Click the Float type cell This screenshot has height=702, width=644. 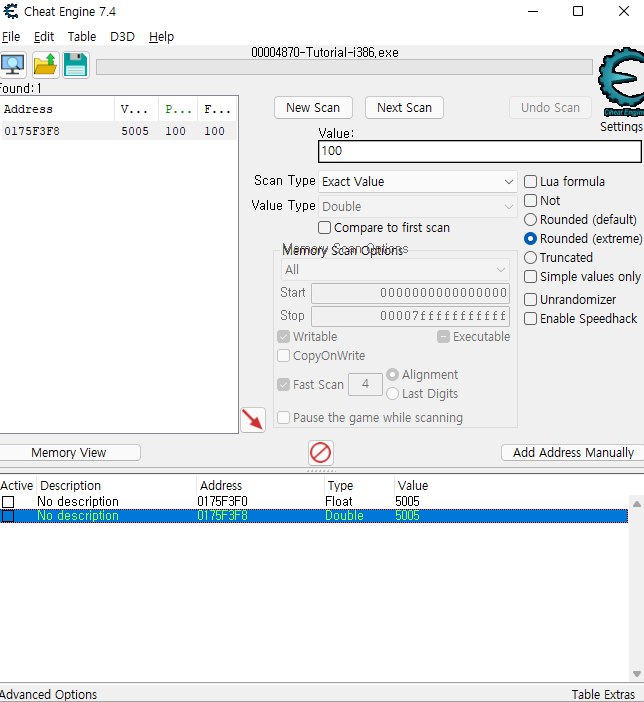[x=339, y=501]
